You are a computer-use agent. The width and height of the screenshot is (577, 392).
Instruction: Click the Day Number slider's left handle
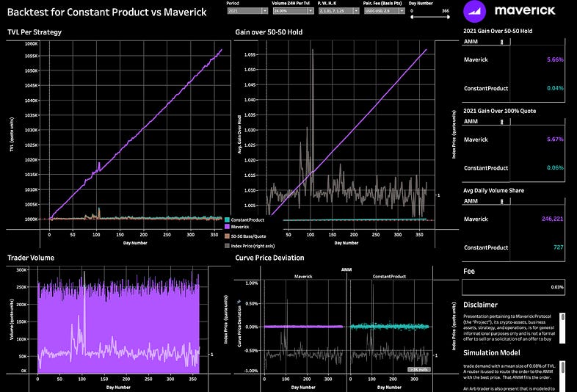tap(412, 17)
